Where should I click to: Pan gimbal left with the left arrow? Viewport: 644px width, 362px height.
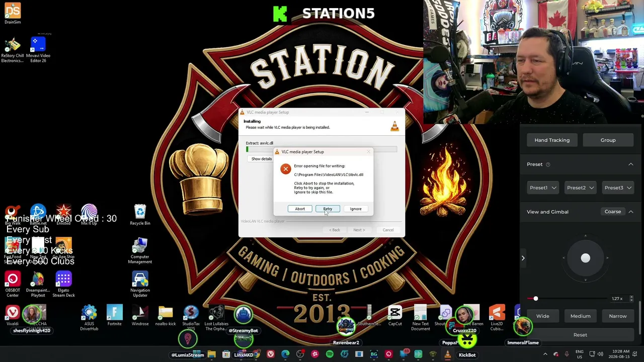pos(563,258)
